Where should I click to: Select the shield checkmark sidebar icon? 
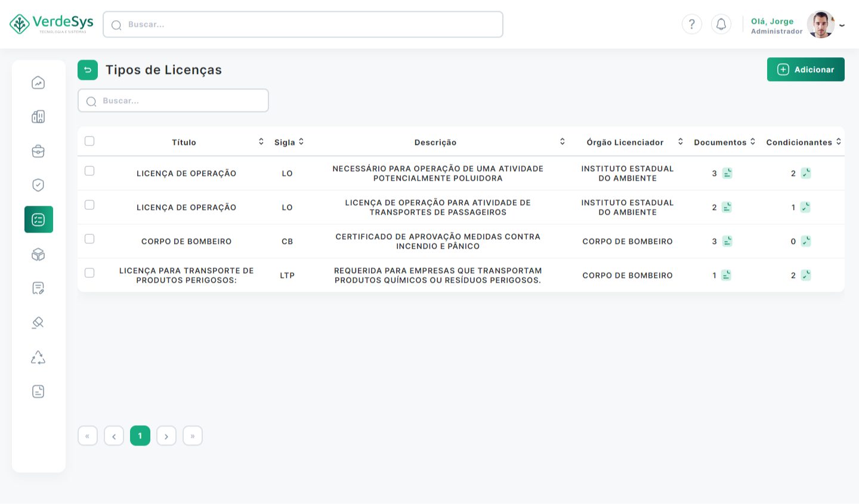pos(38,185)
